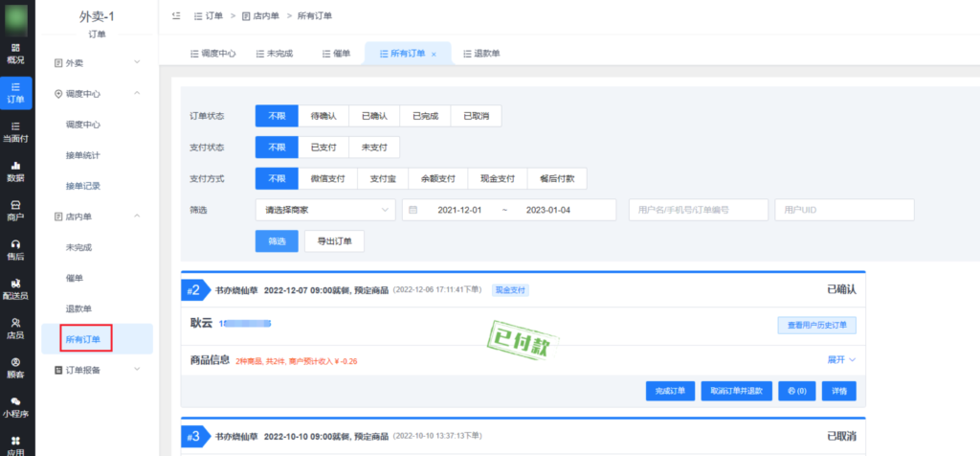Image resolution: width=980 pixels, height=456 pixels.
Task: Open the 顾客 customer sidebar icon
Action: pos(15,367)
